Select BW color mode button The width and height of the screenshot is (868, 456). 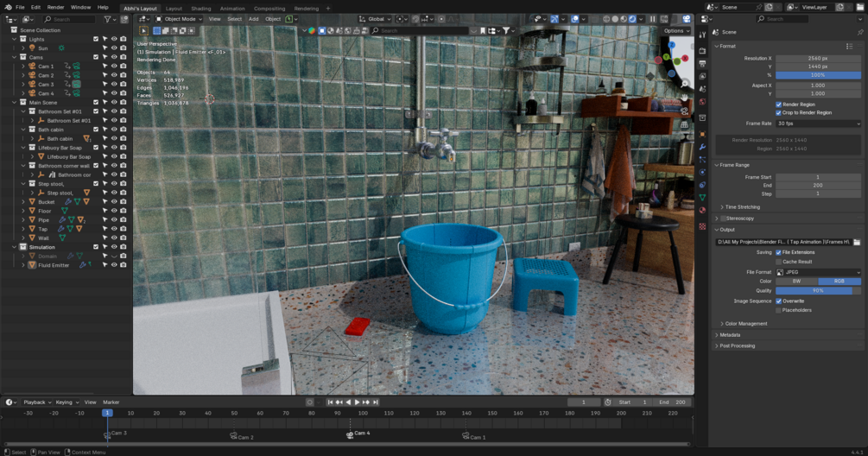pos(796,282)
